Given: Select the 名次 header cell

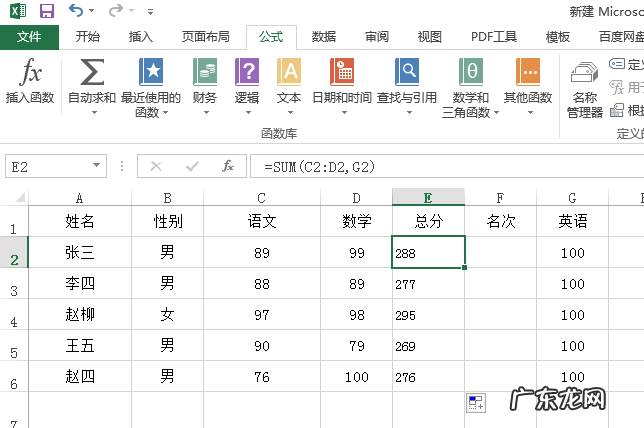Looking at the screenshot, I should click(500, 221).
